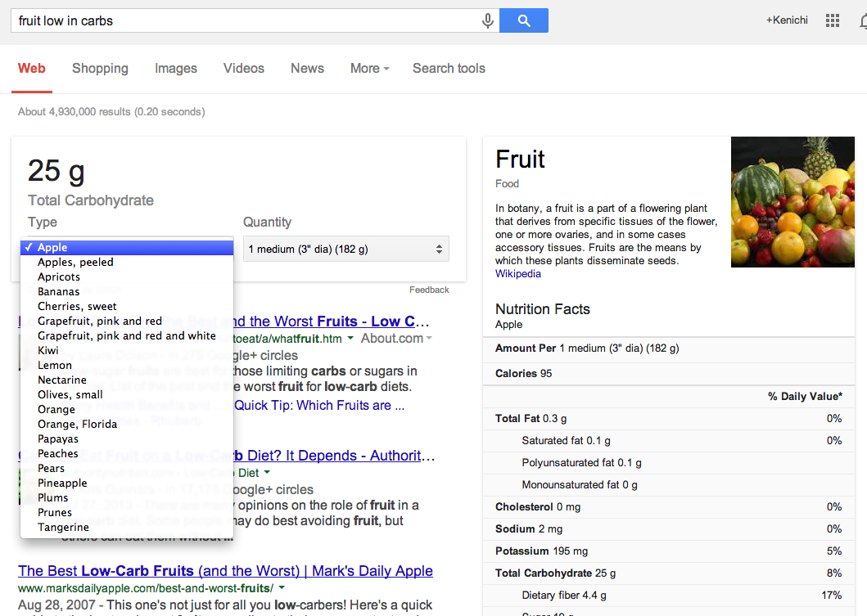This screenshot has width=867, height=616.
Task: Open the Quantity dropdown showing 1 medium
Action: (x=346, y=250)
